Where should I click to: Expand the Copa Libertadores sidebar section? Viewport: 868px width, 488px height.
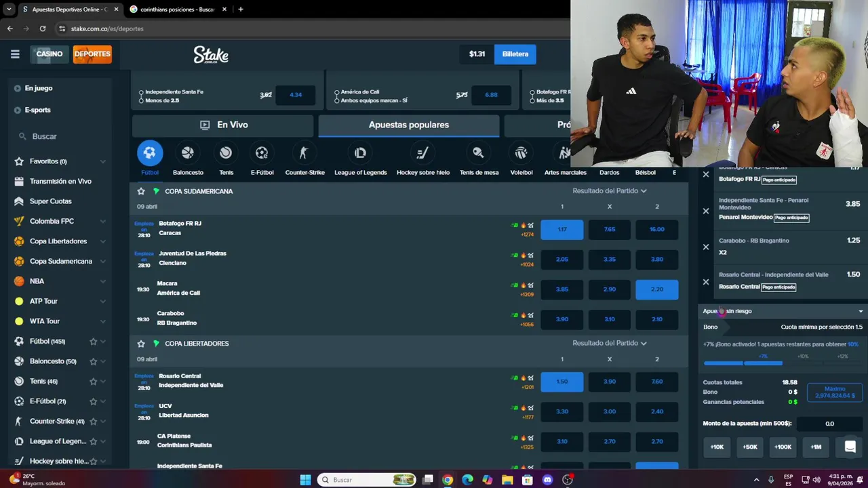(102, 241)
